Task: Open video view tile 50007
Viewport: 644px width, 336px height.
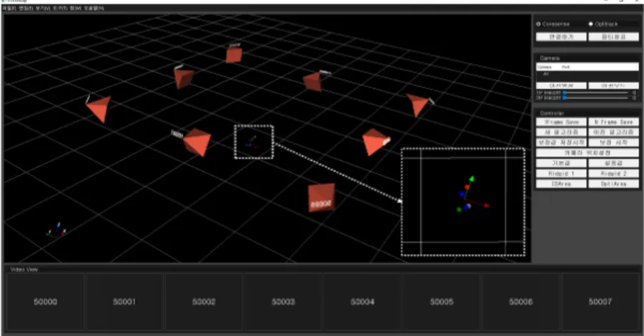Action: click(600, 302)
